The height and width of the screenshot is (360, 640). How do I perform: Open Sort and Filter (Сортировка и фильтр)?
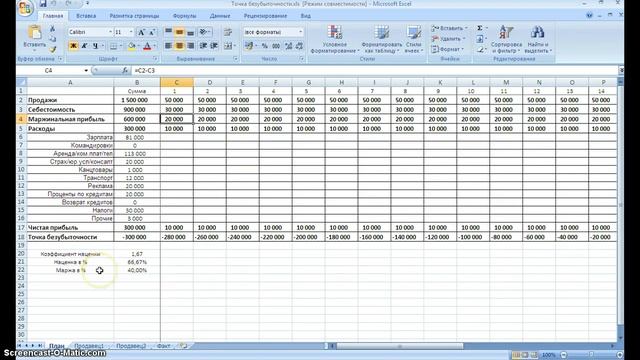point(506,39)
